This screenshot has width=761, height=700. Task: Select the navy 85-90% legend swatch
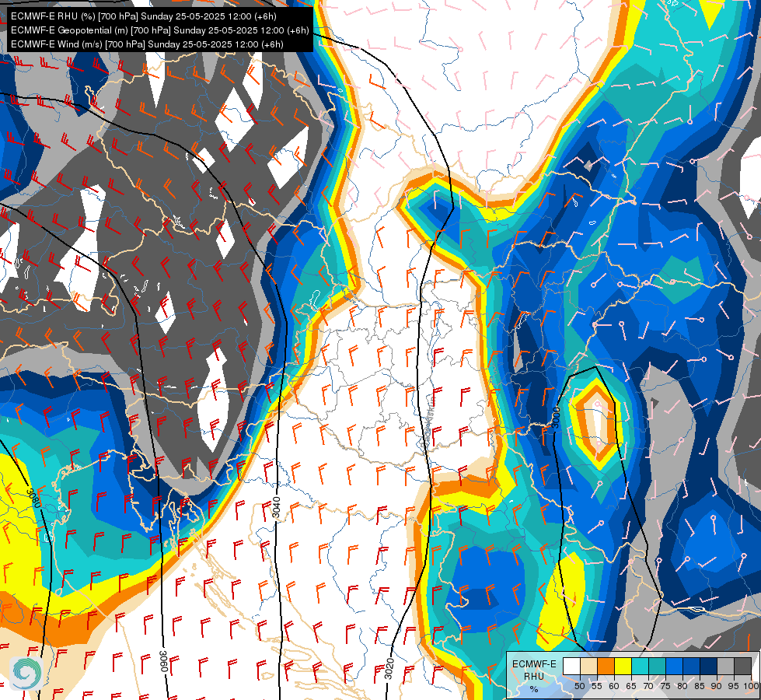[x=707, y=667]
